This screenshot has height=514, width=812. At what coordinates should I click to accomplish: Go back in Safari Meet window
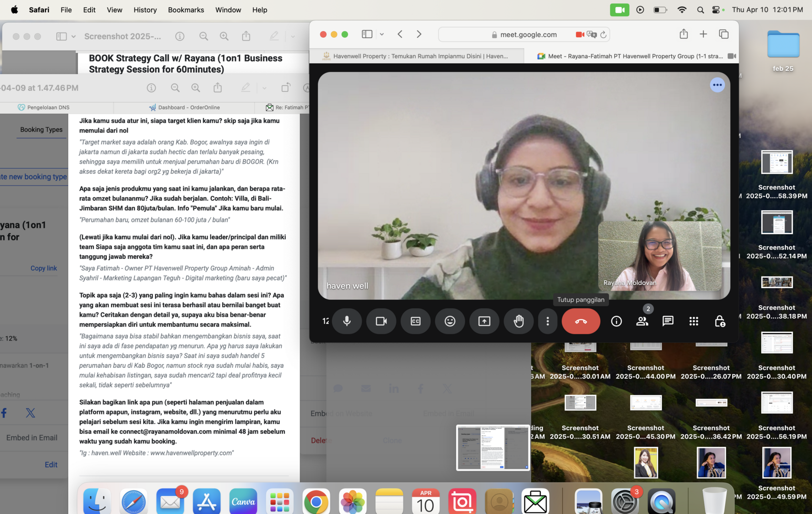(400, 34)
